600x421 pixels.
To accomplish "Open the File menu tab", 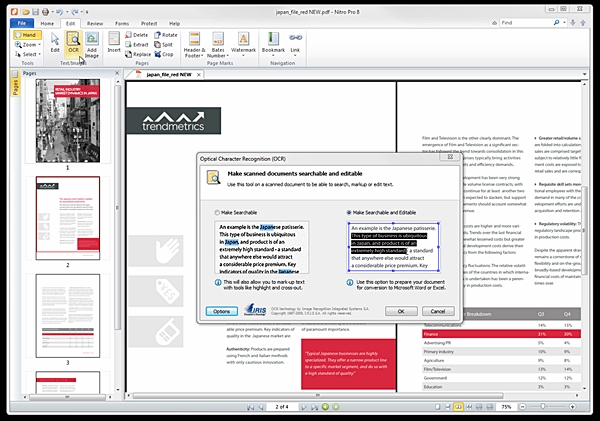I will [22, 23].
